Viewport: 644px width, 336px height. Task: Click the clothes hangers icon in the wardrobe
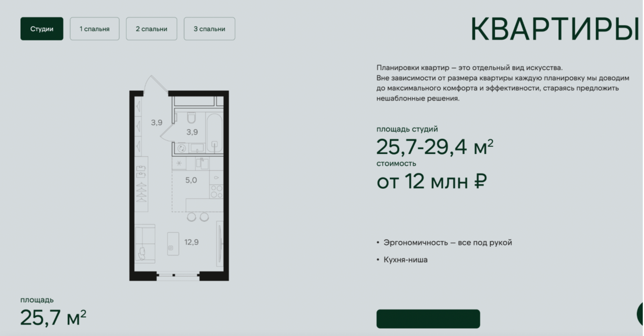point(141,192)
